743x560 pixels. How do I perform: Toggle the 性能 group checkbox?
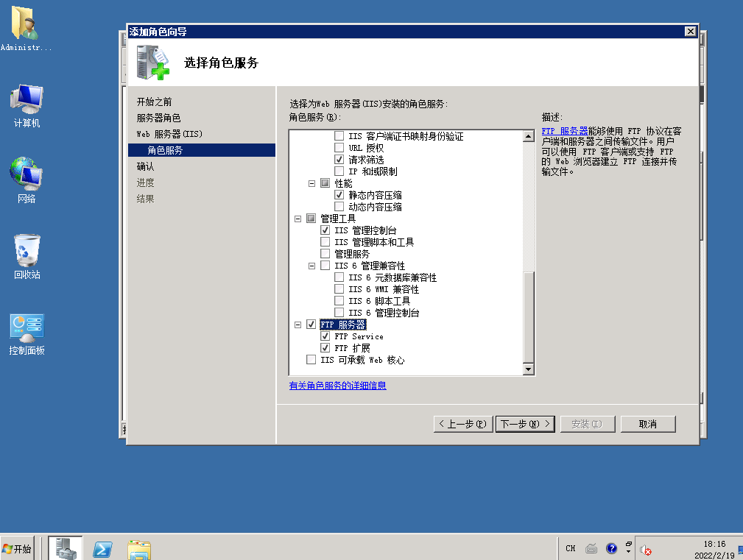point(325,182)
